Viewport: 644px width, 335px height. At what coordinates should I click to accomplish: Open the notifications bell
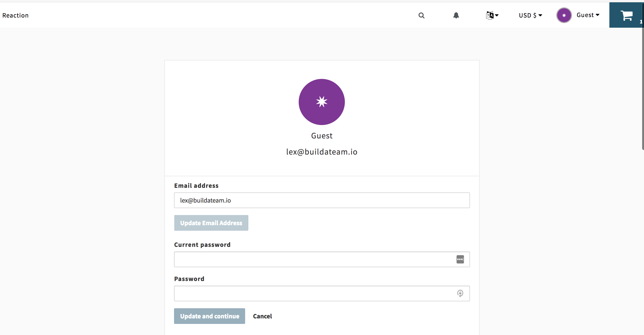click(456, 15)
